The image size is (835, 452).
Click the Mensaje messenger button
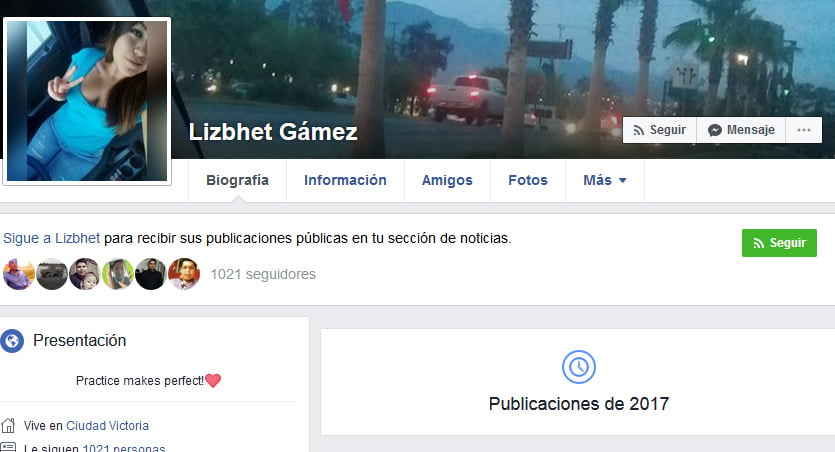coord(741,130)
